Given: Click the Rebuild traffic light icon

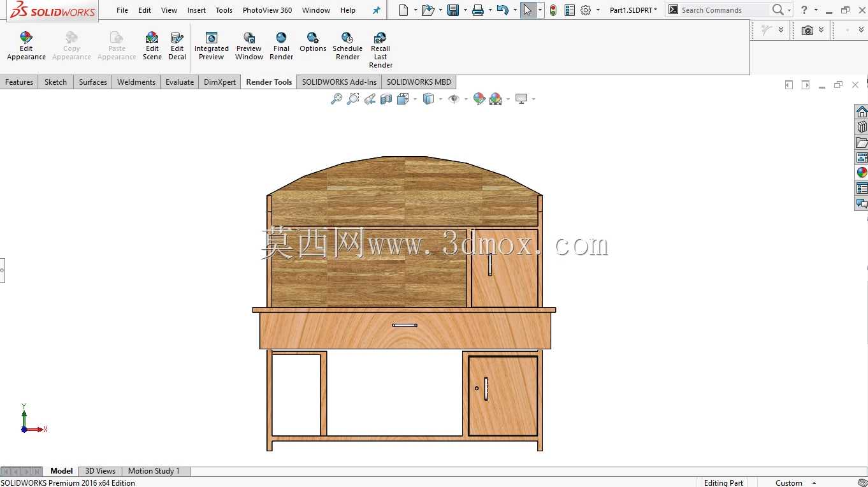Looking at the screenshot, I should click(553, 10).
